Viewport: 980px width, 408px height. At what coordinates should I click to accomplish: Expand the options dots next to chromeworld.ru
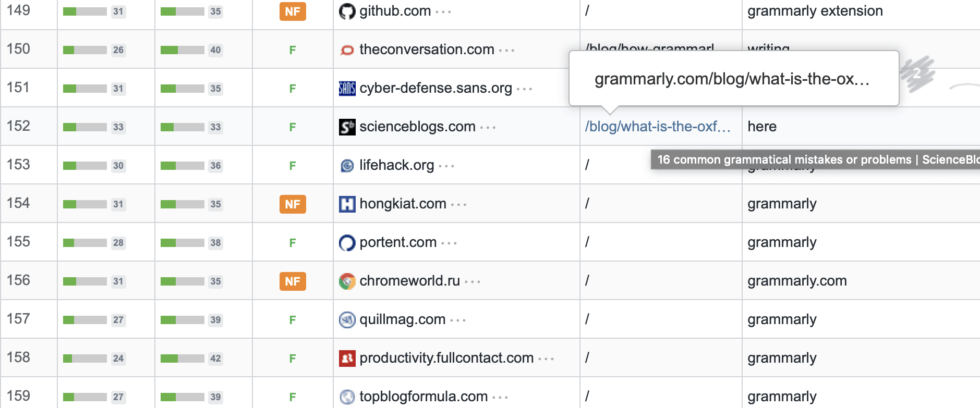click(473, 282)
